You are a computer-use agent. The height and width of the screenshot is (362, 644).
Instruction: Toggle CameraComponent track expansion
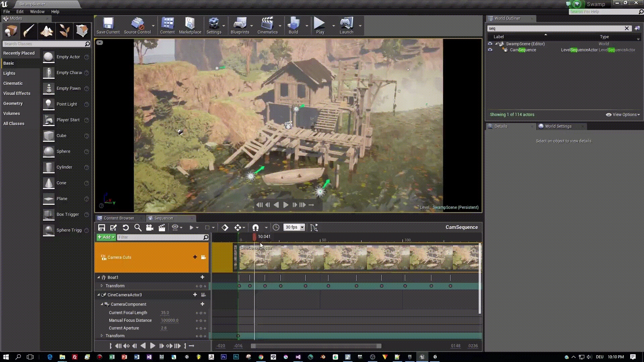coord(102,304)
